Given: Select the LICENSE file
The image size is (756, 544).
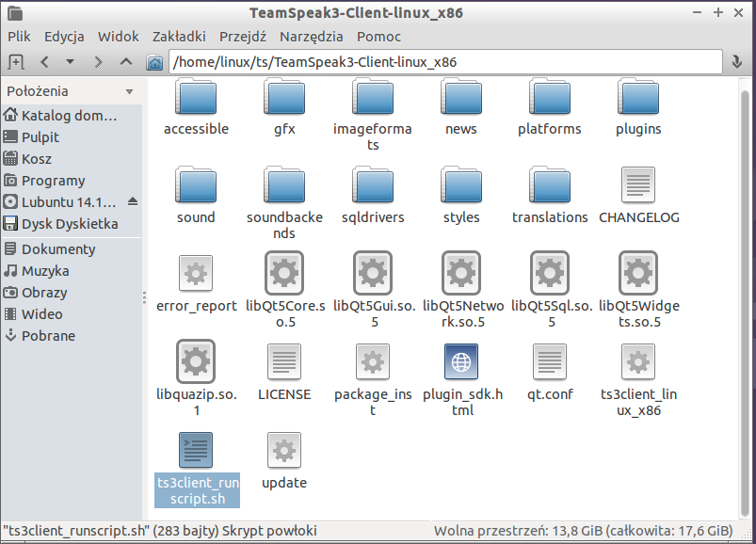Looking at the screenshot, I should (x=284, y=372).
